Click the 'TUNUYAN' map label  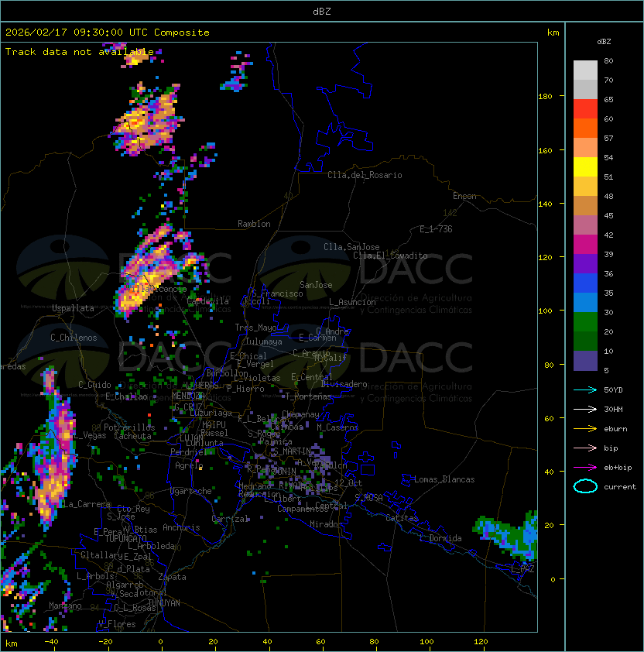click(x=164, y=603)
